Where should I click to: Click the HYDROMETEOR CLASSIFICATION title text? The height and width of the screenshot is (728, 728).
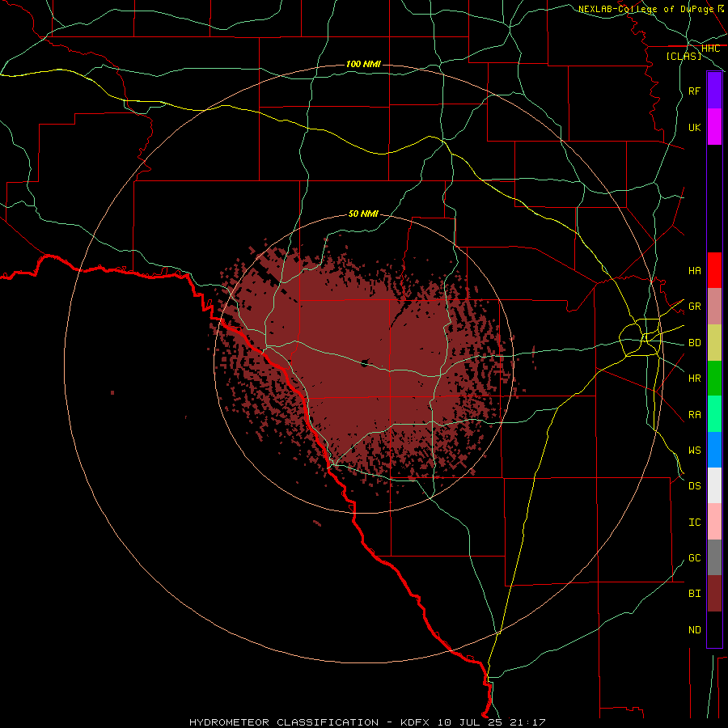284,722
